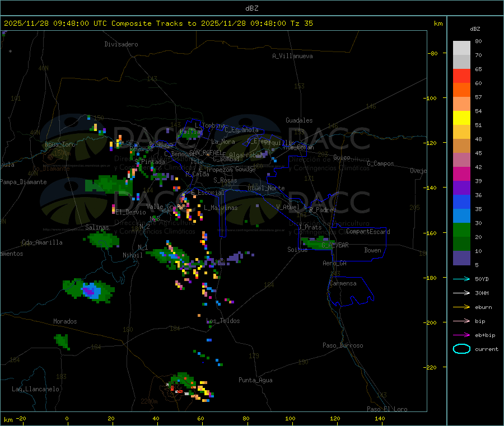Click the 0 km horizontal axis tick label

pos(67,418)
